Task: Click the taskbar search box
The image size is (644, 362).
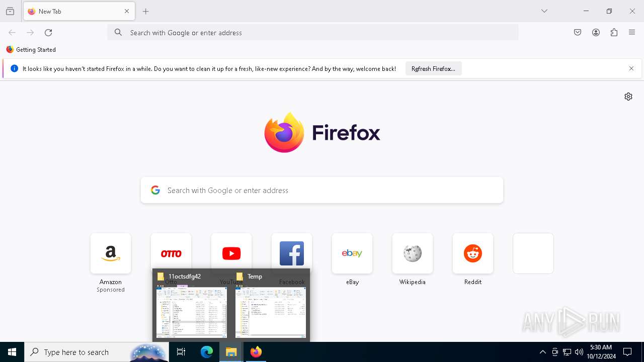Action: click(97, 352)
